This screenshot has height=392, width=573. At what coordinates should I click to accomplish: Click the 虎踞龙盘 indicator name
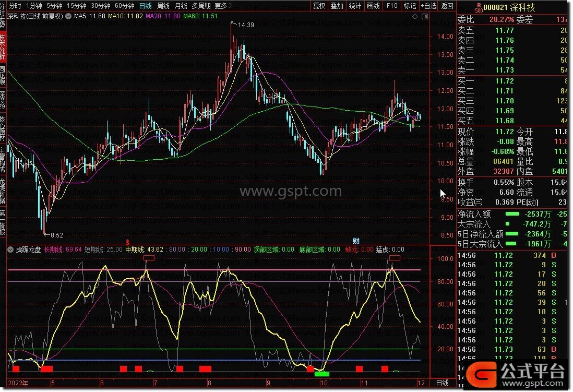pyautogui.click(x=28, y=250)
